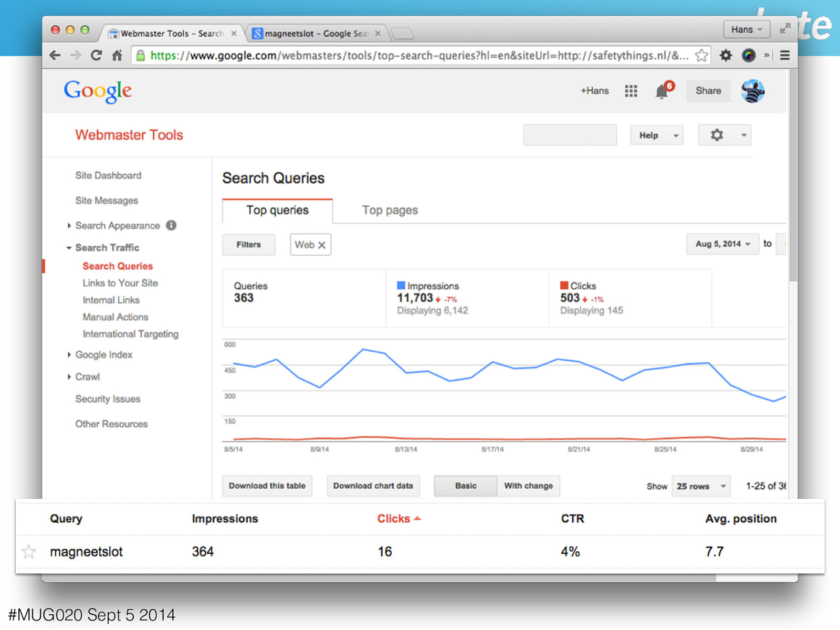This screenshot has width=840, height=630.
Task: Open info icon beside Search Appearance
Action: click(x=171, y=225)
